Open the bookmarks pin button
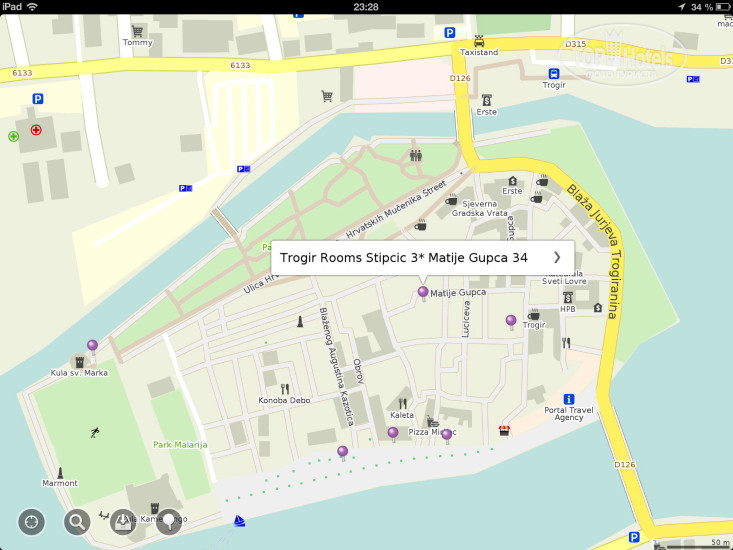733x550 pixels. pos(169,521)
